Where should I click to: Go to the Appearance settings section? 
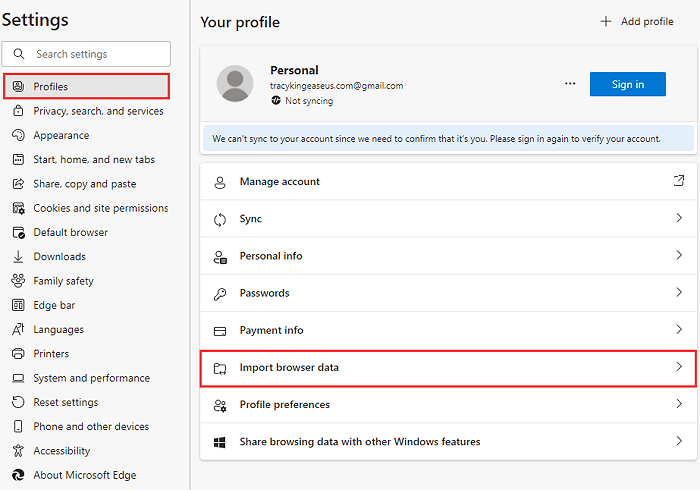coord(61,136)
